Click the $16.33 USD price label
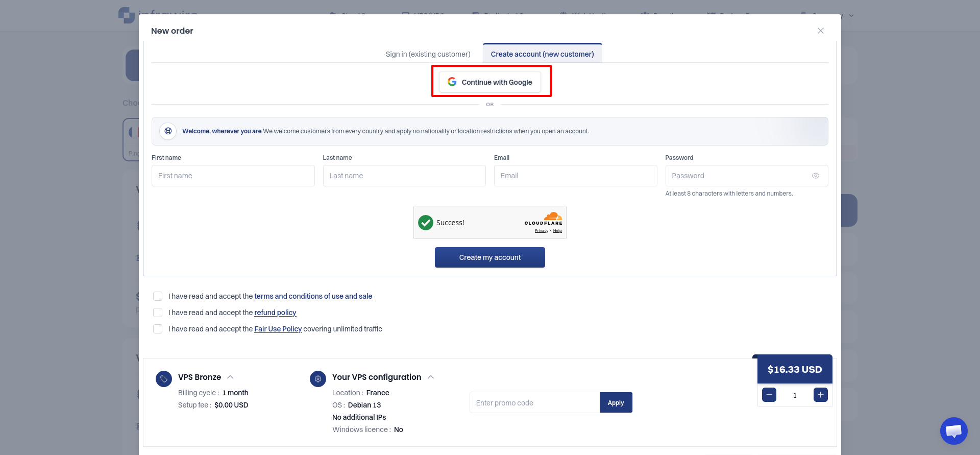The image size is (980, 455). [x=795, y=369]
